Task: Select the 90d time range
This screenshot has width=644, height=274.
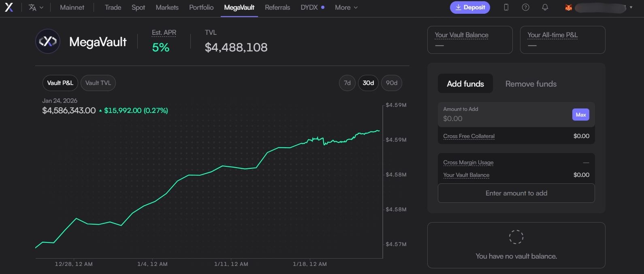Action: [391, 83]
